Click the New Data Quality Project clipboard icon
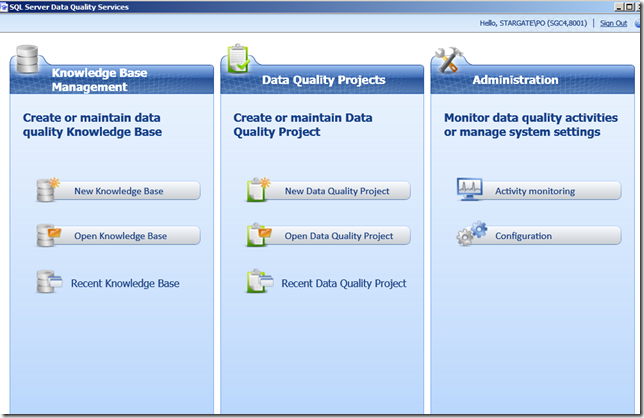644x418 pixels. (x=258, y=190)
